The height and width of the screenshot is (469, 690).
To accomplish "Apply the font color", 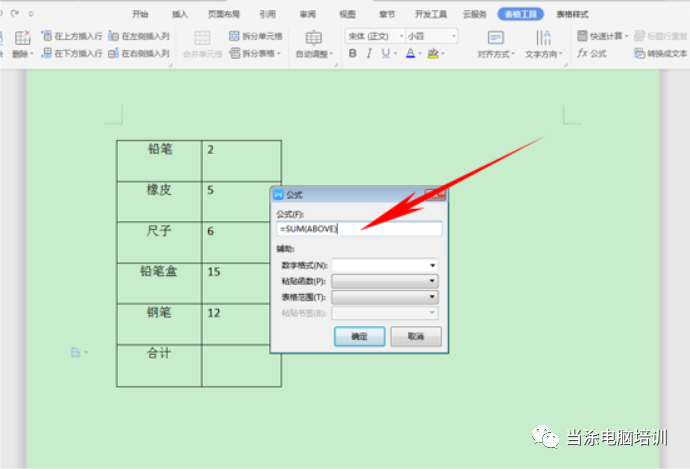I will click(410, 54).
